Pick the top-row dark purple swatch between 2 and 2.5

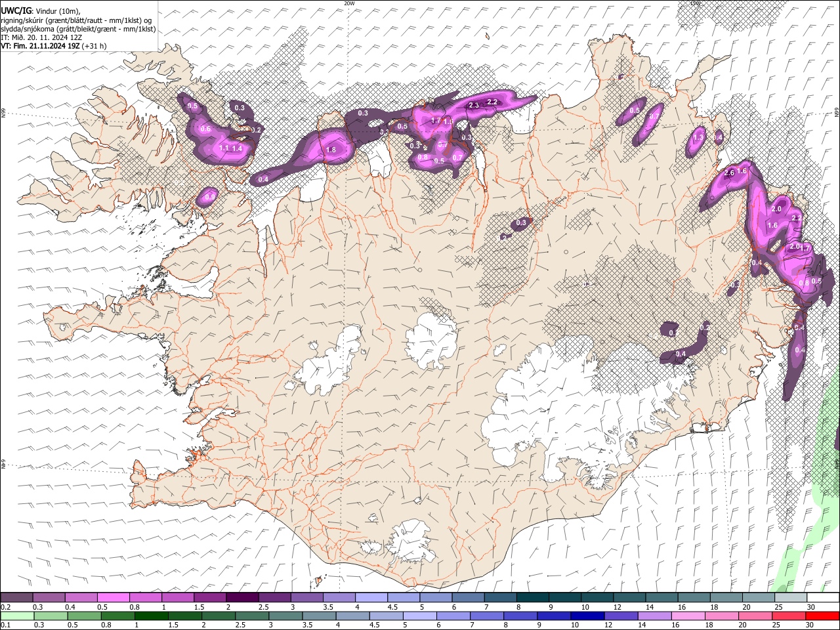[x=242, y=598]
